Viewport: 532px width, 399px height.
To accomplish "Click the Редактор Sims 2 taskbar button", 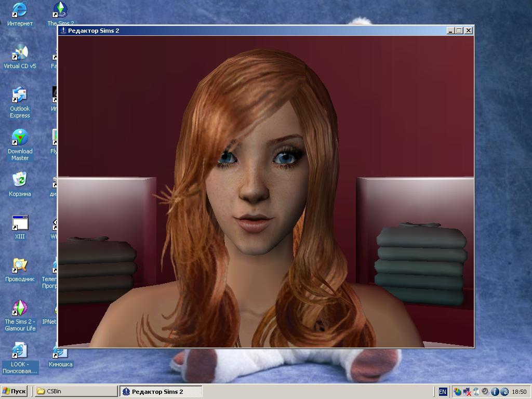I will point(161,392).
